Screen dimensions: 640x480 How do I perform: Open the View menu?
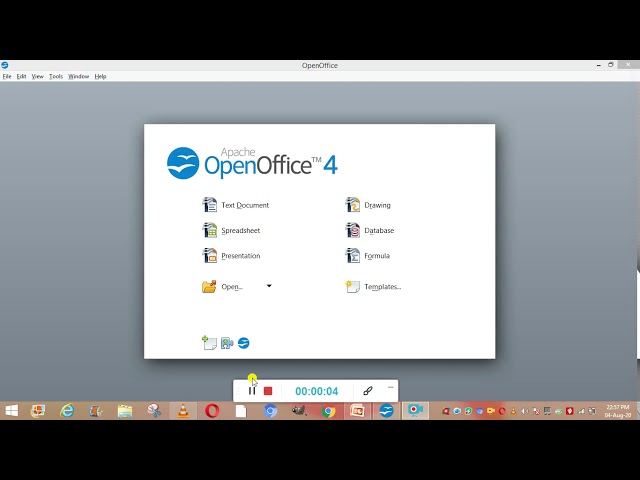pos(38,76)
